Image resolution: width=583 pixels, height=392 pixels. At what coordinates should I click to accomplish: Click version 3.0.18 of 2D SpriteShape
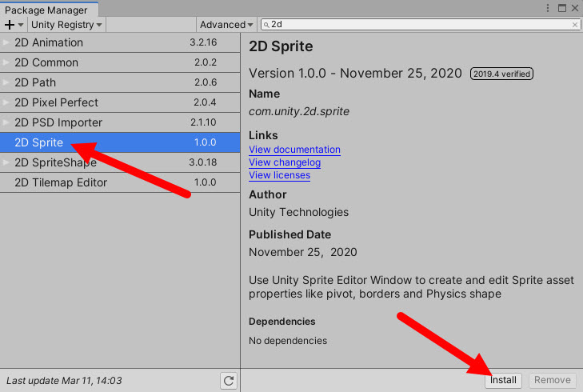click(x=202, y=162)
